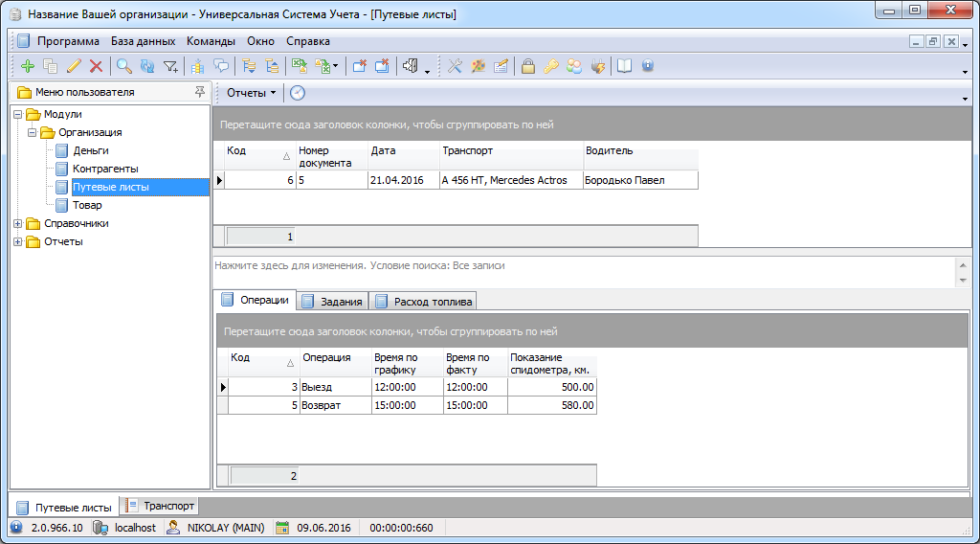The height and width of the screenshot is (544, 980).
Task: Open the База данных menu
Action: [x=144, y=41]
